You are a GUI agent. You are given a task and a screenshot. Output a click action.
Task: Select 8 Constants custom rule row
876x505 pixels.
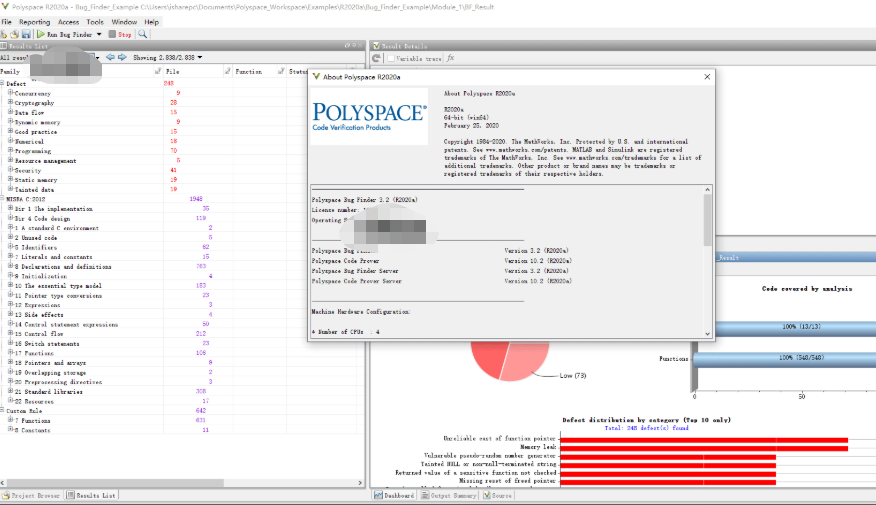tap(182, 430)
